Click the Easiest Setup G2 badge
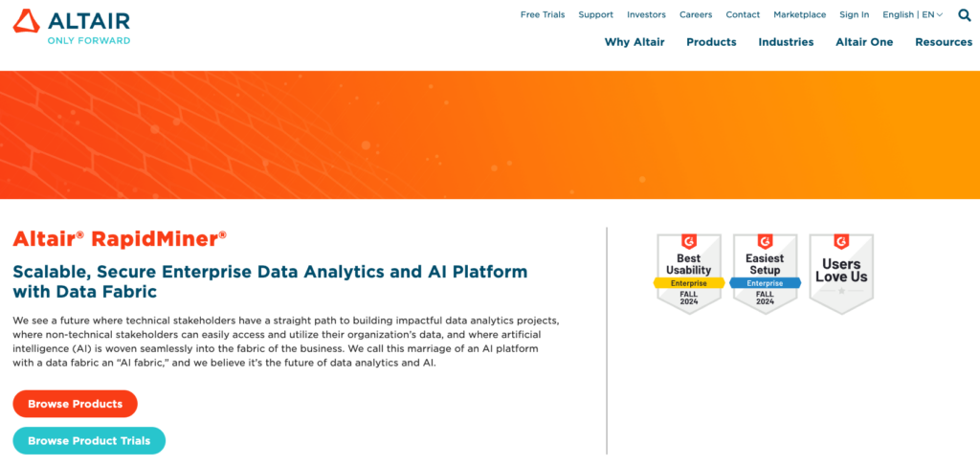Image resolution: width=980 pixels, height=465 pixels. click(765, 273)
